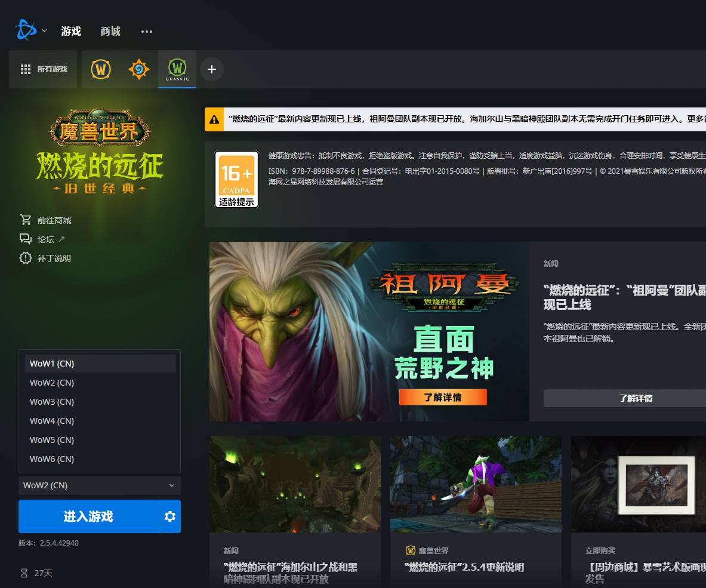Click the 16+ CADPA age rating badge
The image size is (706, 588).
coord(237,179)
